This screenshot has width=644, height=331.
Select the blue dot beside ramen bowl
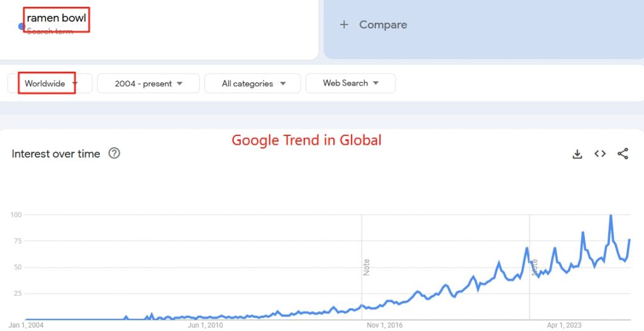pos(21,26)
